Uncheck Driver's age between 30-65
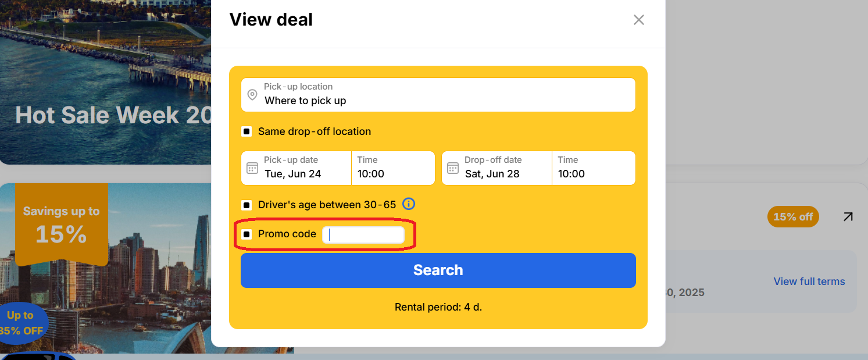The image size is (868, 360). 247,205
